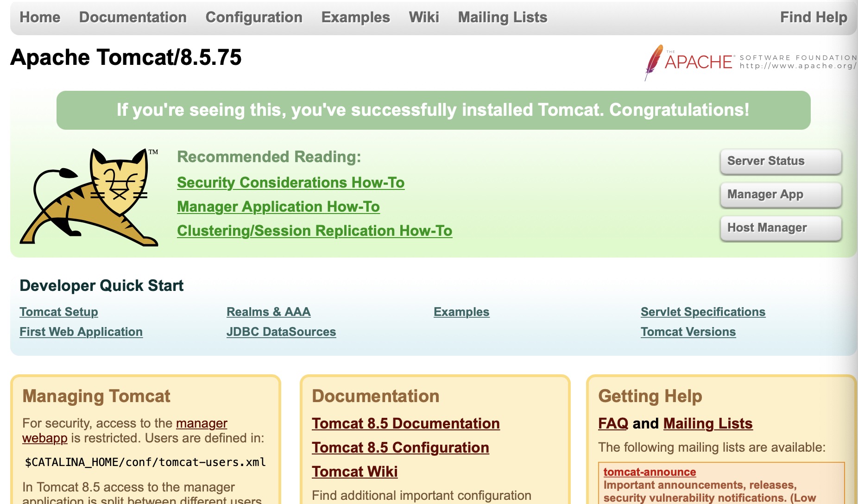Click the Managing Tomcat heading

96,397
